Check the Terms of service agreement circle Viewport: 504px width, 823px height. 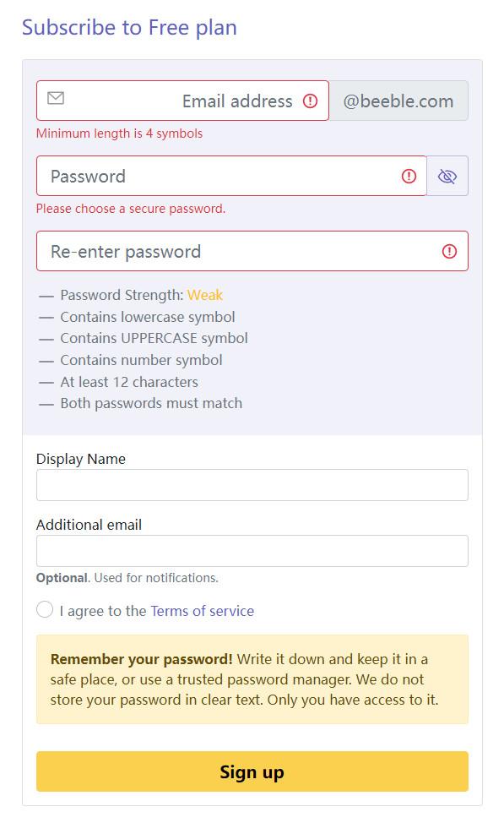(x=45, y=610)
